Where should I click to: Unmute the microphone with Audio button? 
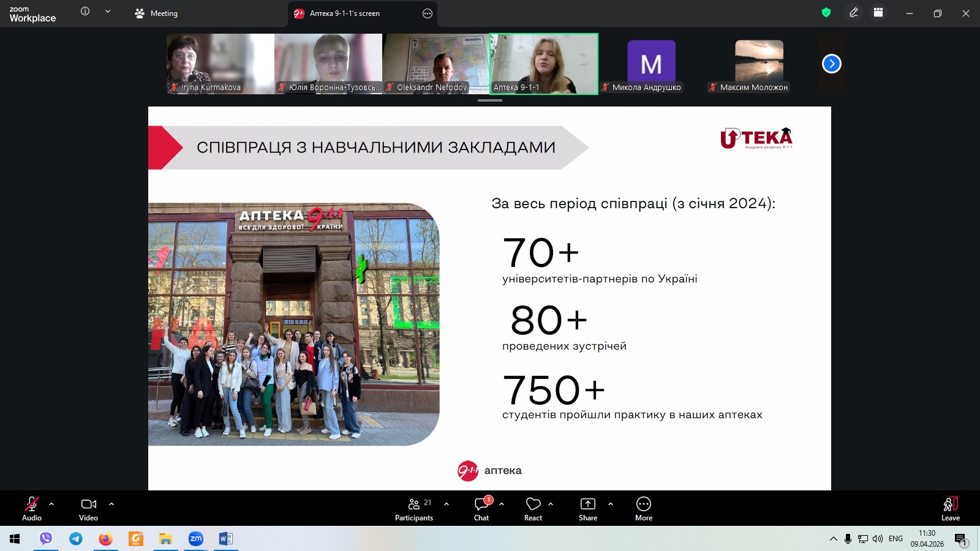tap(32, 509)
